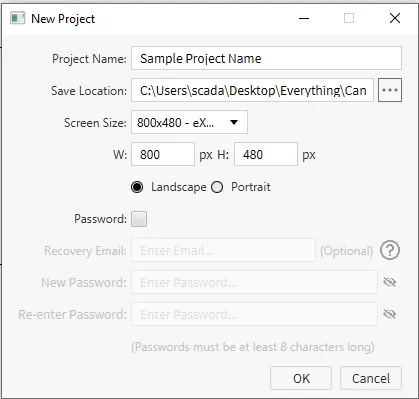This screenshot has height=399, width=419.
Task: Click the W width field showing 800
Action: [163, 154]
